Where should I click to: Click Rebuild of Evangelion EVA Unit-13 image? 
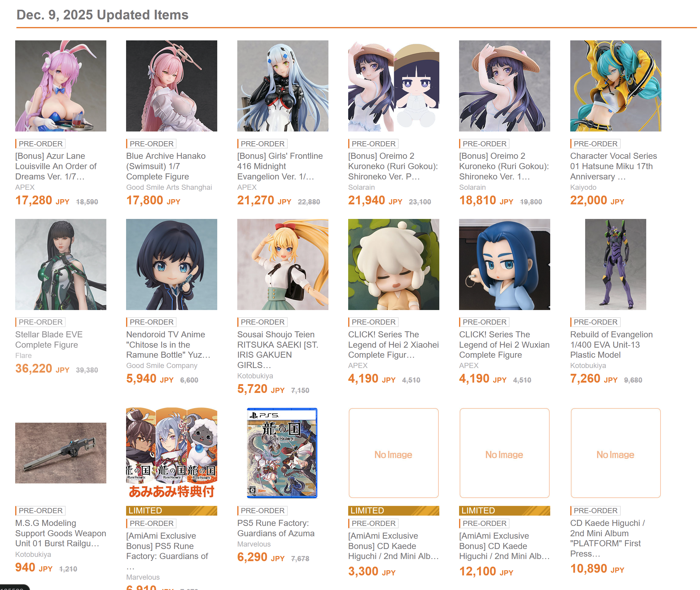616,264
